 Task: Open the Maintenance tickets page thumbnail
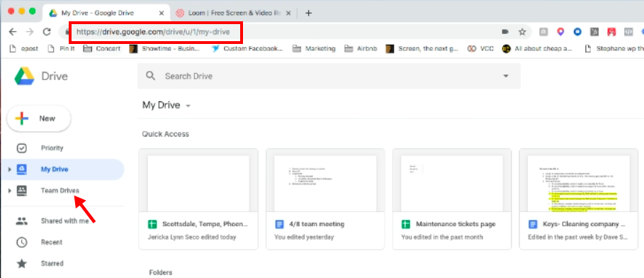tap(452, 183)
